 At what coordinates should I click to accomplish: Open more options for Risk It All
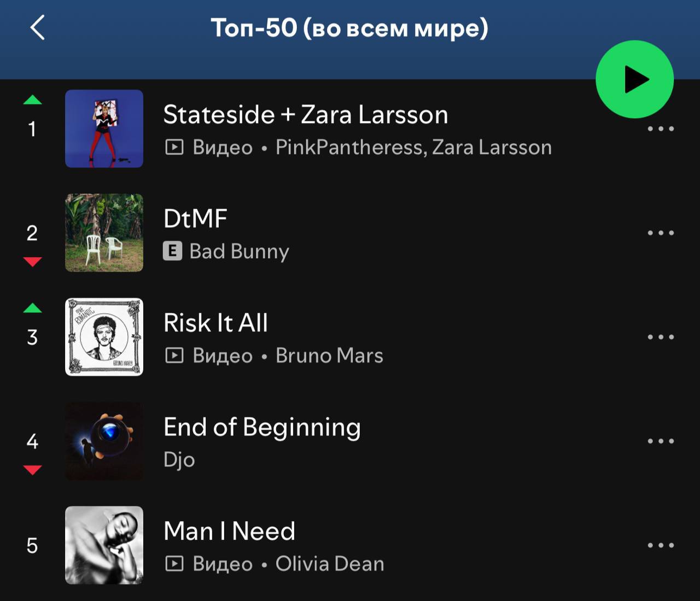[x=661, y=337]
